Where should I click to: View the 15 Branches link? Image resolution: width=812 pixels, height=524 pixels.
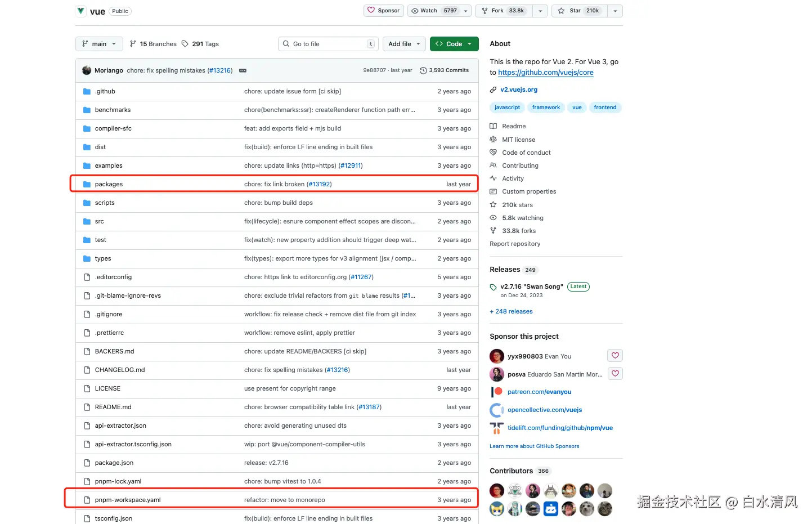153,44
